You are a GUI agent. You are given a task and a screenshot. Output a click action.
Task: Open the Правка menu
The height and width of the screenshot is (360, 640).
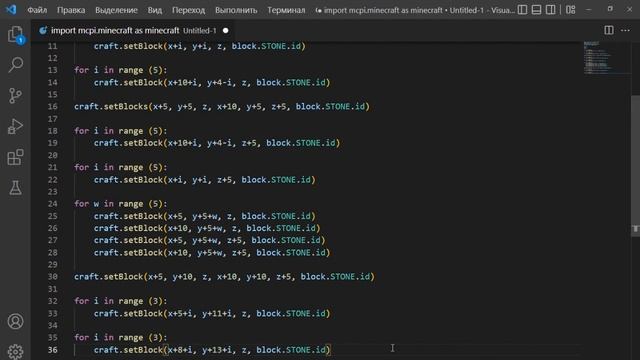71,10
